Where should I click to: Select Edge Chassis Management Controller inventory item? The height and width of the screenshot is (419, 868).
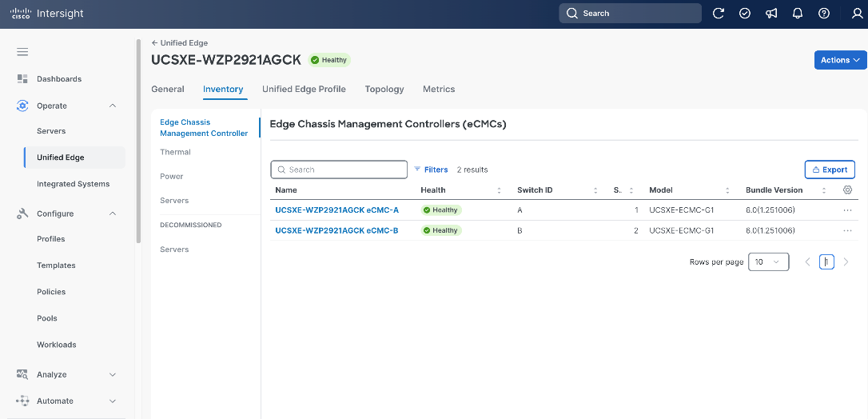(204, 127)
